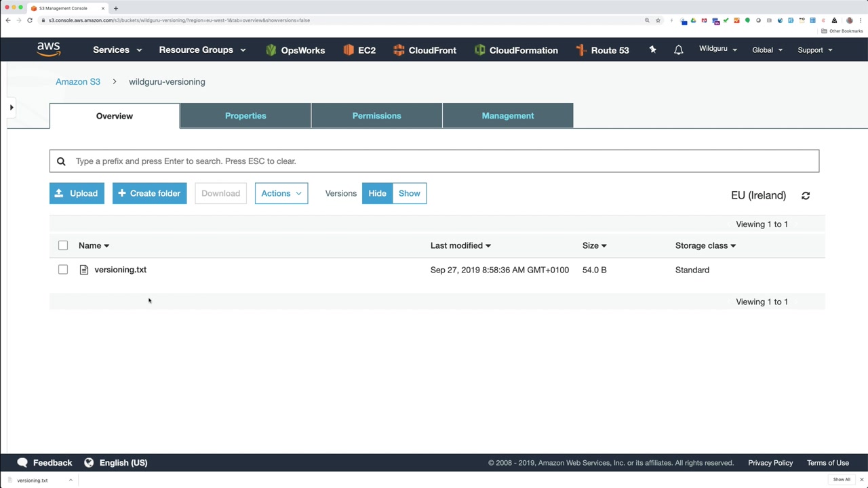Open the notifications bell
This screenshot has height=488, width=868.
pyautogui.click(x=678, y=50)
